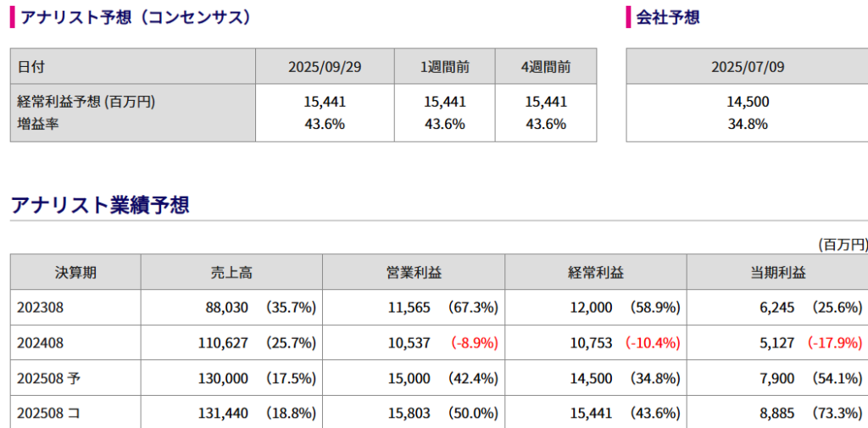
Task: Click the 当期利益 column header
Action: (x=777, y=272)
